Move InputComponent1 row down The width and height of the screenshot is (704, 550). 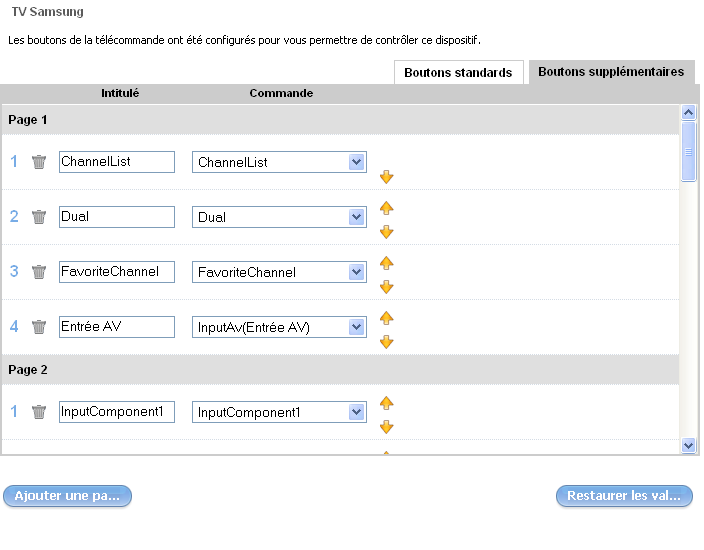click(387, 427)
